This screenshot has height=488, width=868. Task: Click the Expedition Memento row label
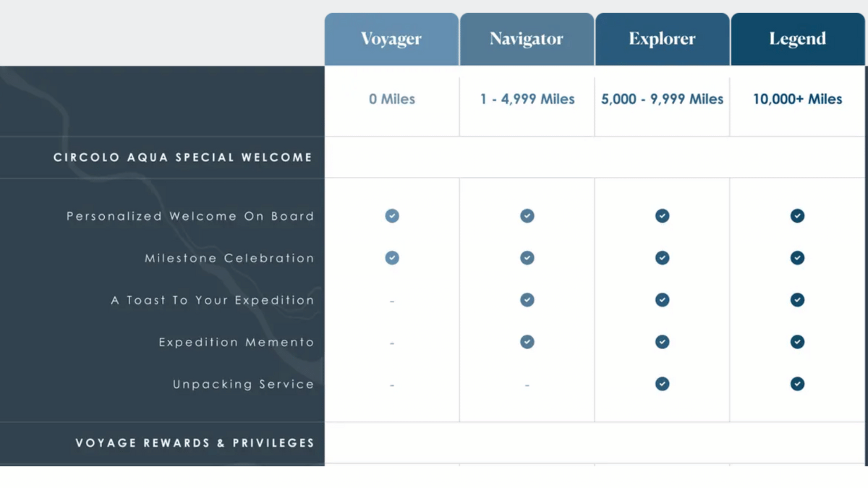(237, 342)
